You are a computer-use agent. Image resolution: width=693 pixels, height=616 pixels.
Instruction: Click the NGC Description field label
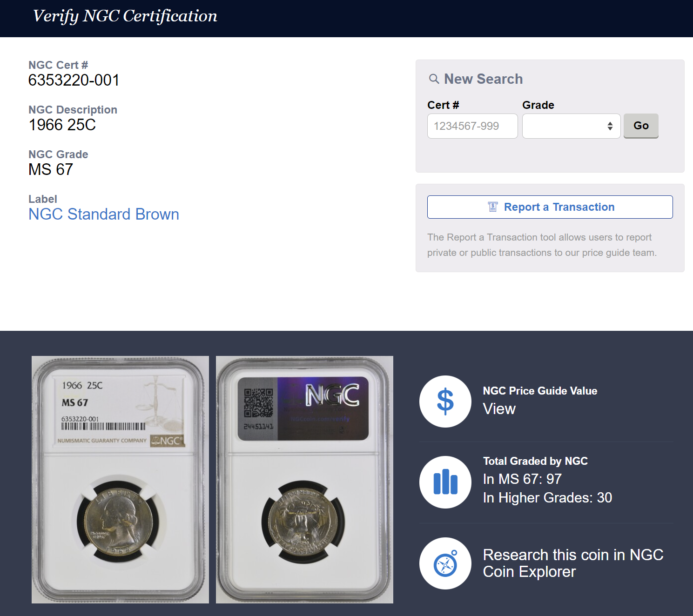point(73,110)
